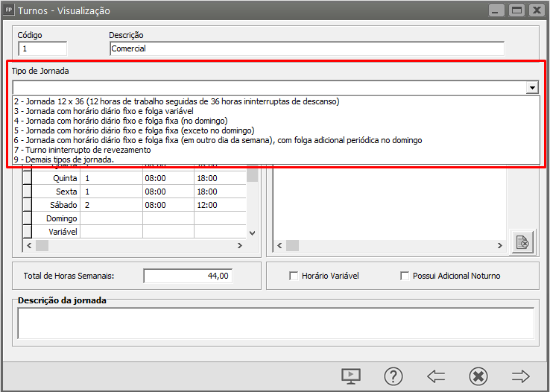
Task: Click the Total de Horas Semanais field
Action: coord(189,276)
